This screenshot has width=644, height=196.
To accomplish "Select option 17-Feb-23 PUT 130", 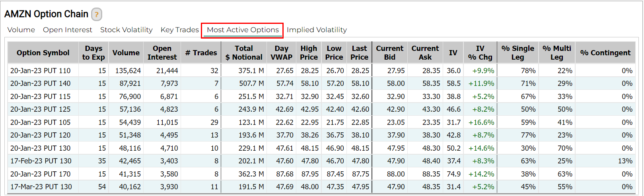I will coord(41,161).
